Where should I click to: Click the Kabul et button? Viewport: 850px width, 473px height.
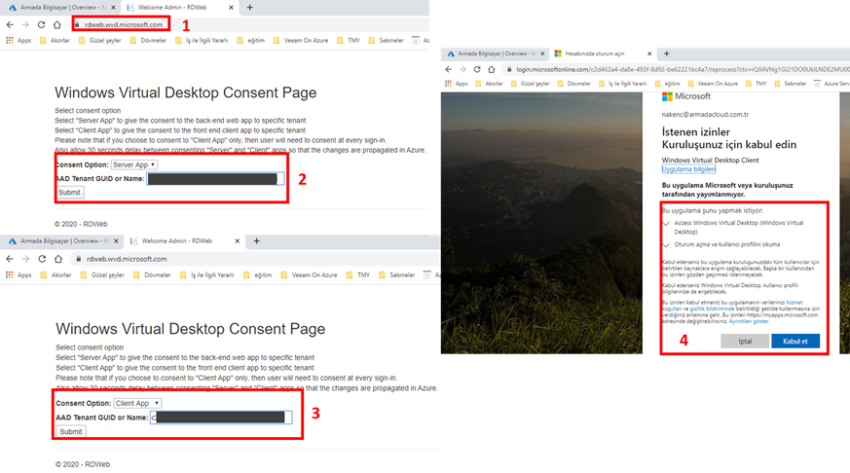pyautogui.click(x=796, y=341)
